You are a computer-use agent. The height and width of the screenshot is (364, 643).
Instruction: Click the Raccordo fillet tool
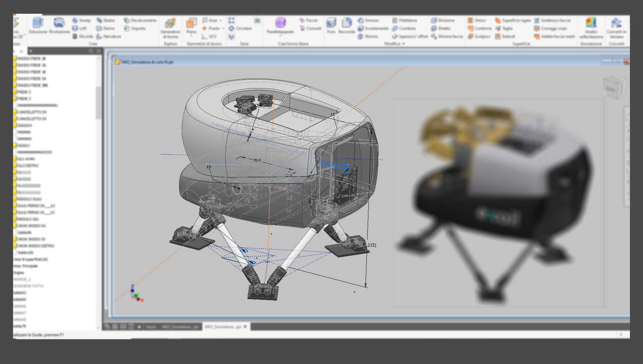(347, 26)
